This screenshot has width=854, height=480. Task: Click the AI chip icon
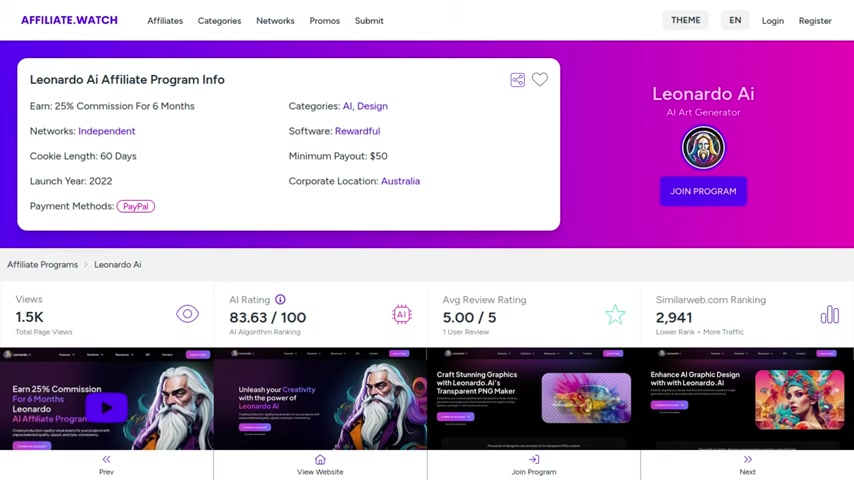pos(401,314)
